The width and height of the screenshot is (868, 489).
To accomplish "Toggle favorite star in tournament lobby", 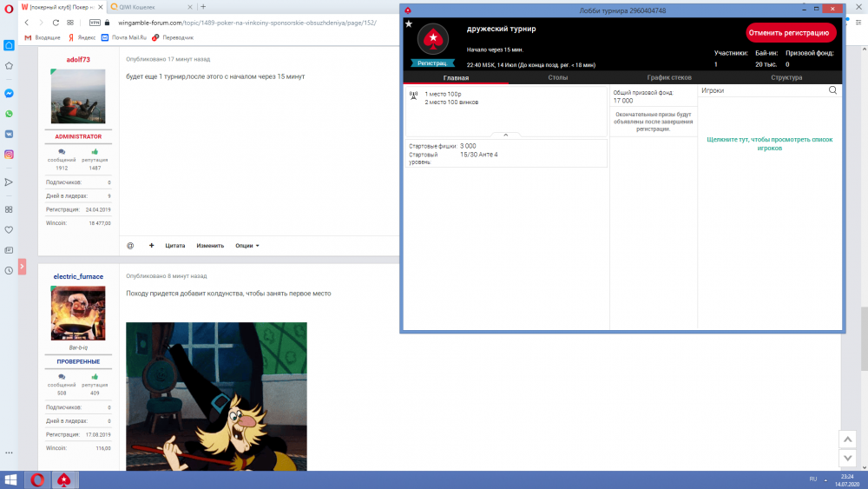I will [x=409, y=23].
